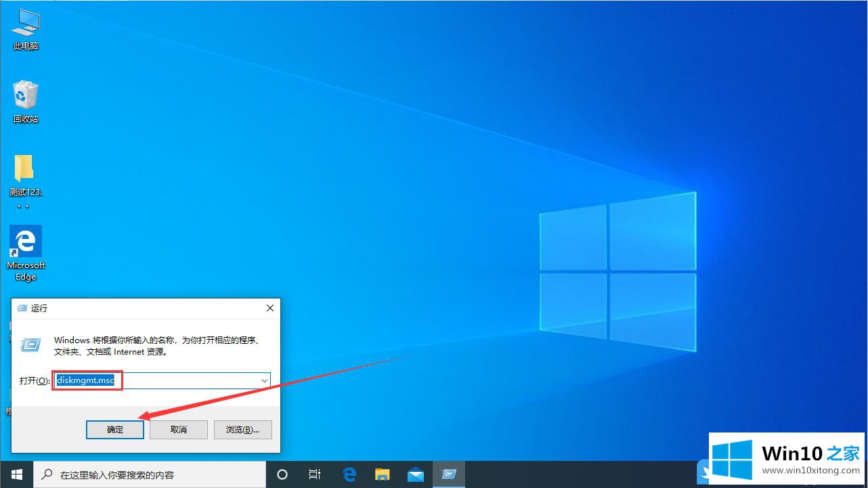Viewport: 868px width, 488px height.
Task: Click the Run dialog title bar icon
Action: coord(22,308)
